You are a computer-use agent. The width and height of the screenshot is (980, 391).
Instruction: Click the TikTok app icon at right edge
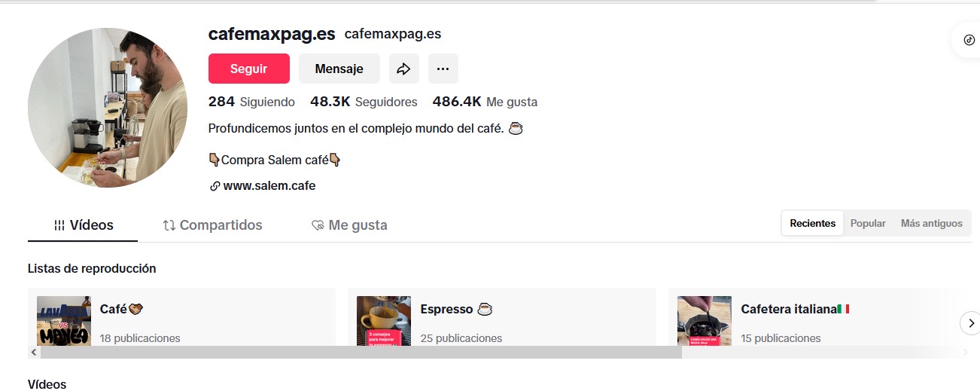pos(969,41)
